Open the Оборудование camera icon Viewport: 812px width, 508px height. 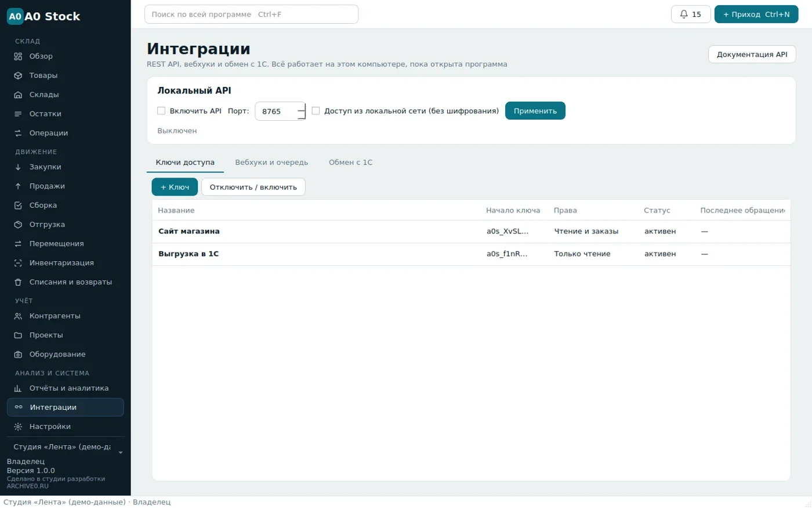pyautogui.click(x=18, y=355)
